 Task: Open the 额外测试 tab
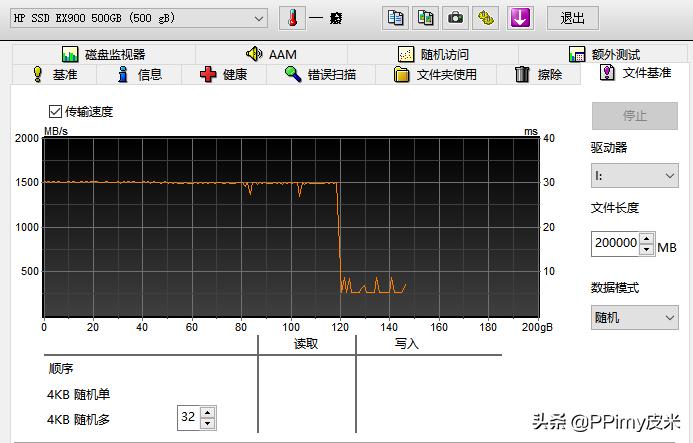tap(604, 54)
